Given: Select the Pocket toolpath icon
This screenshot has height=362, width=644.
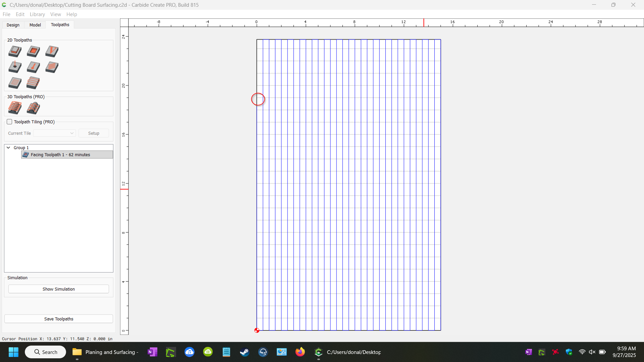Looking at the screenshot, I should click(33, 51).
